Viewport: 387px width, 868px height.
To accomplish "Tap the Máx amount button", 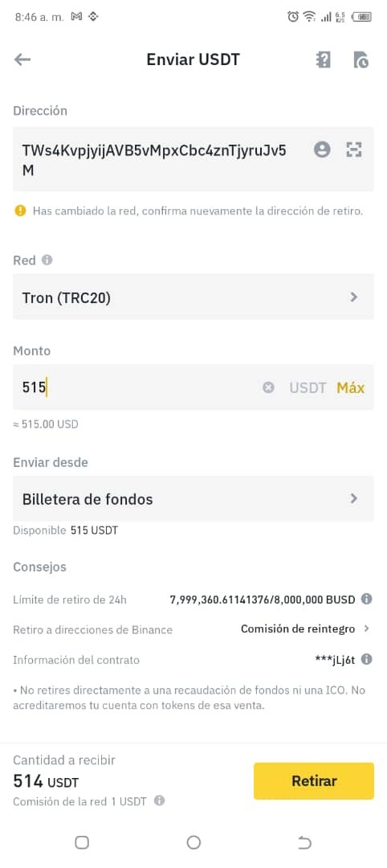I will click(351, 387).
